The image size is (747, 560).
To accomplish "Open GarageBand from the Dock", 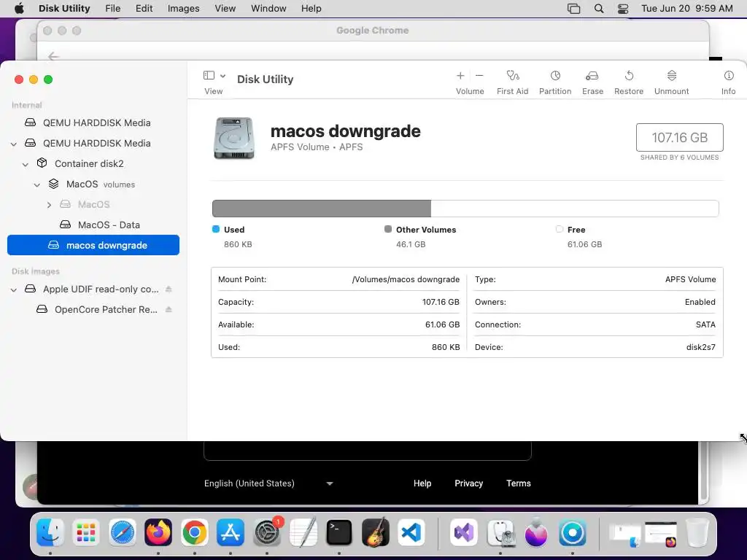I will tap(376, 532).
